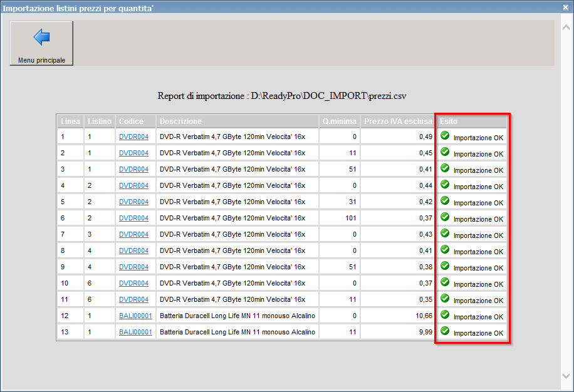Click green check icon in line 7 row
Viewport: 574px width, 392px height.
pyautogui.click(x=445, y=233)
